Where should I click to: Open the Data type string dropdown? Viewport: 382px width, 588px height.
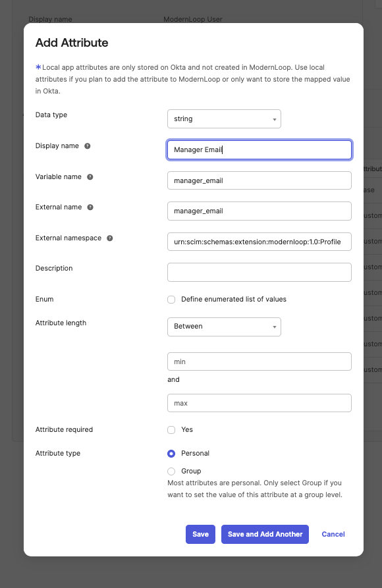click(224, 119)
